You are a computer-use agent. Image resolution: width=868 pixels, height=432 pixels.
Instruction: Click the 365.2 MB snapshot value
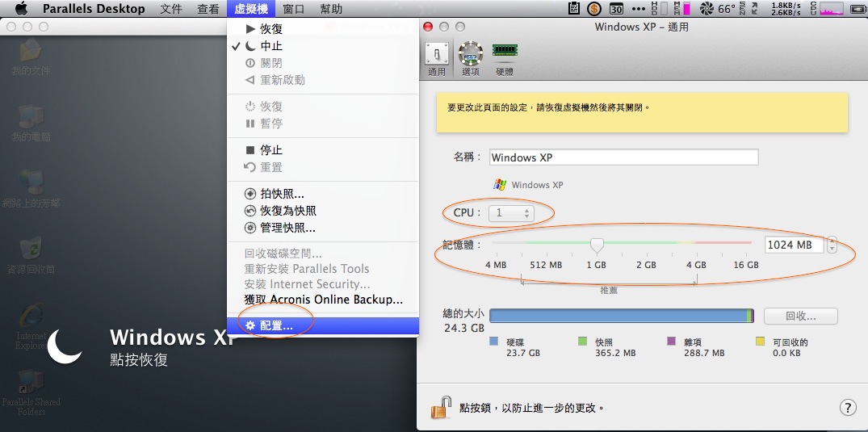point(615,353)
